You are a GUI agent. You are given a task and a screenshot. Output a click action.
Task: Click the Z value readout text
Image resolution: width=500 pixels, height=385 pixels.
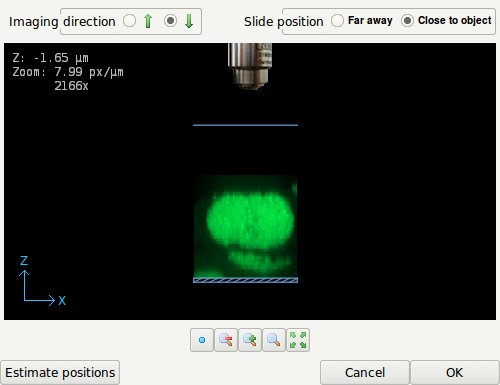[50, 58]
